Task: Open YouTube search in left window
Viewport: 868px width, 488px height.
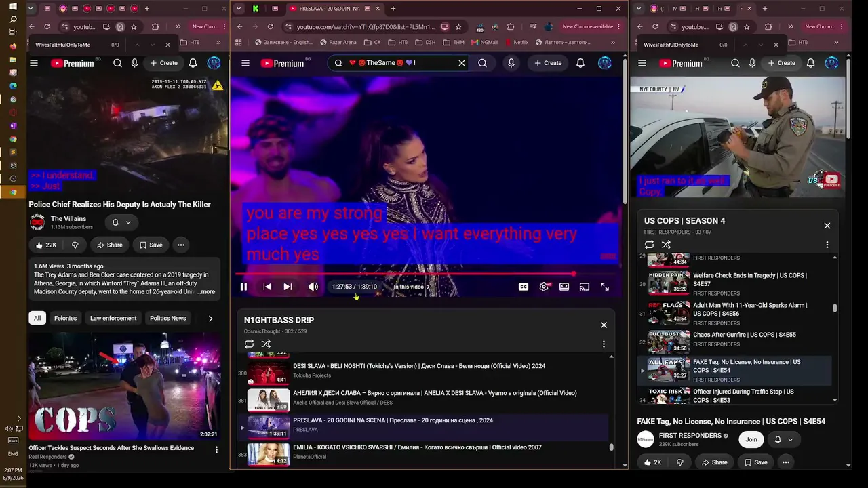Action: click(x=117, y=63)
